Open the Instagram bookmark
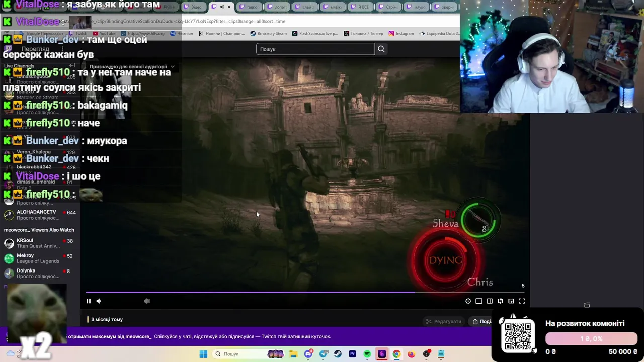 [x=401, y=34]
